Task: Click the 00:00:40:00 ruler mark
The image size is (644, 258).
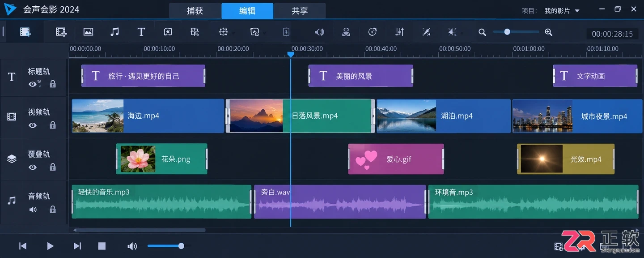Action: 381,48
